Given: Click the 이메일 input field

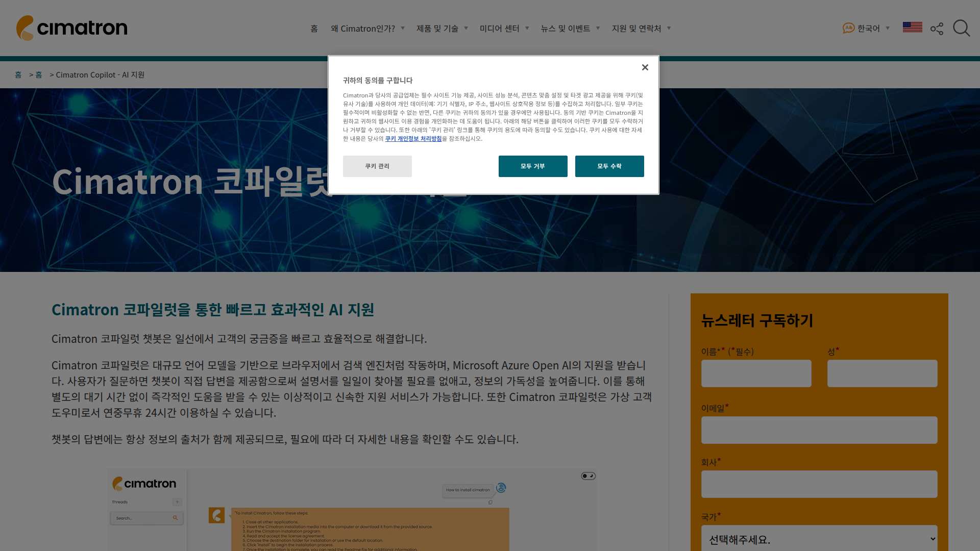Looking at the screenshot, I should click(819, 430).
